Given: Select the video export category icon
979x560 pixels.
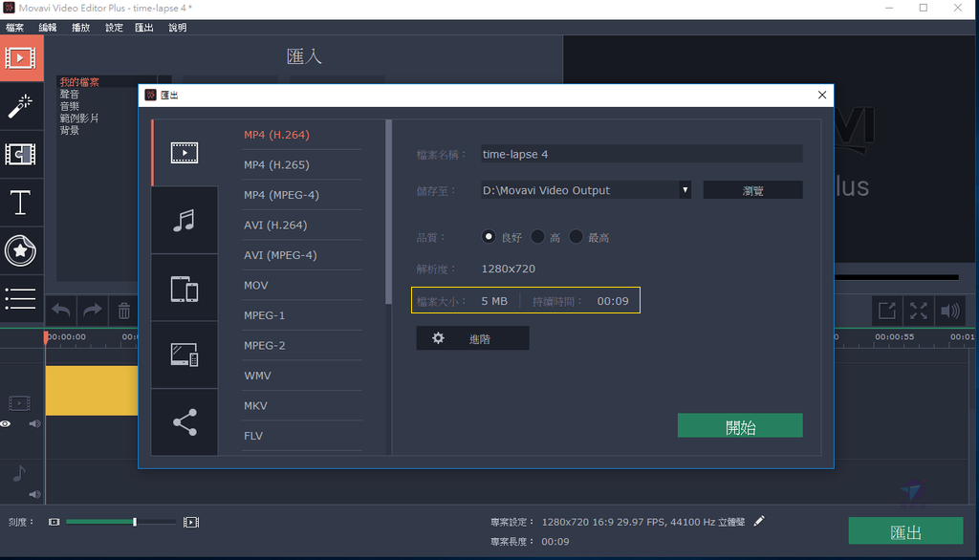Looking at the screenshot, I should (x=185, y=153).
